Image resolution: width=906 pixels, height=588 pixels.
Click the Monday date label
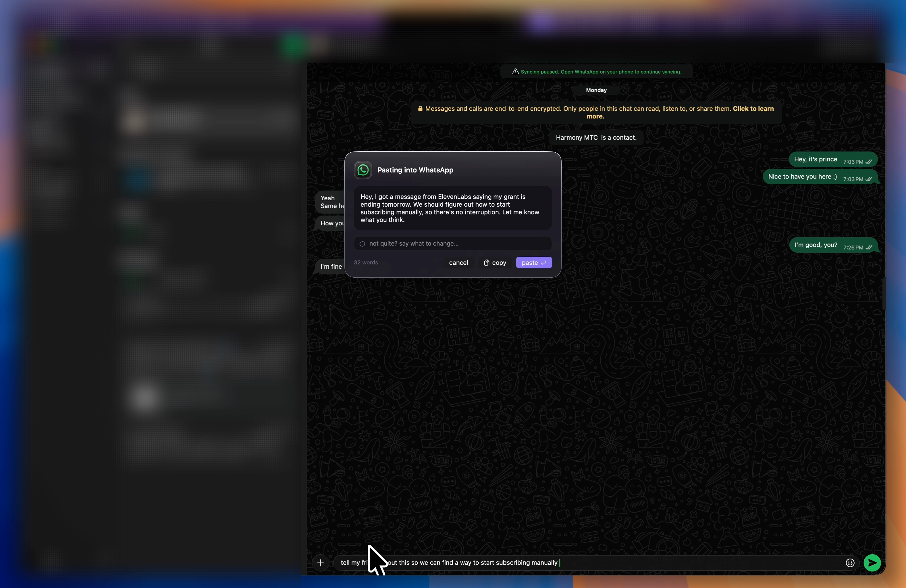596,90
